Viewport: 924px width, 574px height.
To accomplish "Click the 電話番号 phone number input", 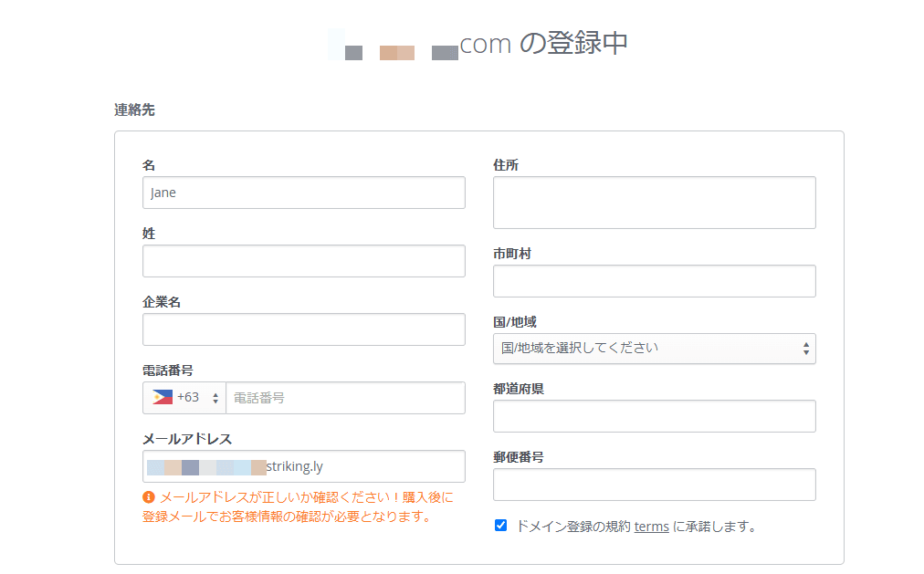I will point(345,398).
